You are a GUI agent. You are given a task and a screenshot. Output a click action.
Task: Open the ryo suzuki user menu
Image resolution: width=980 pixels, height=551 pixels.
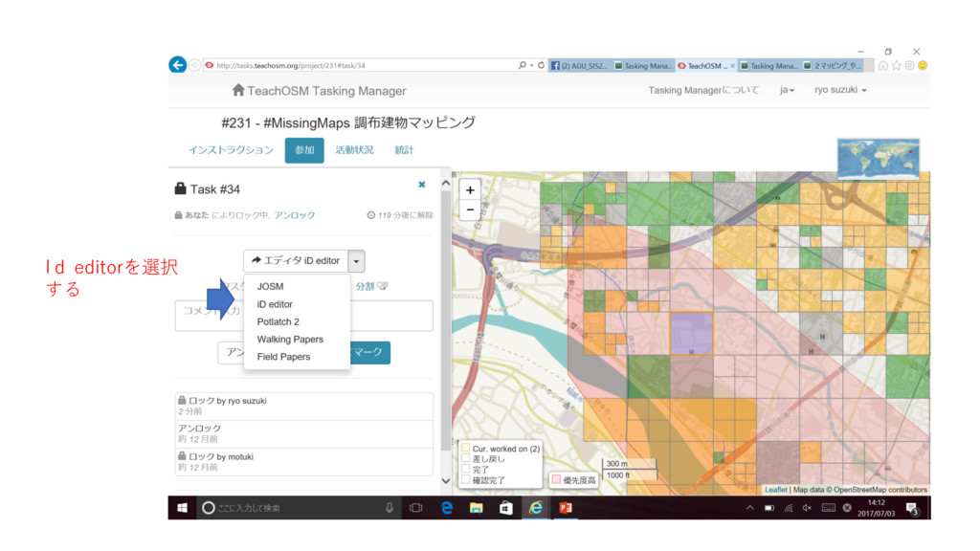coord(840,90)
